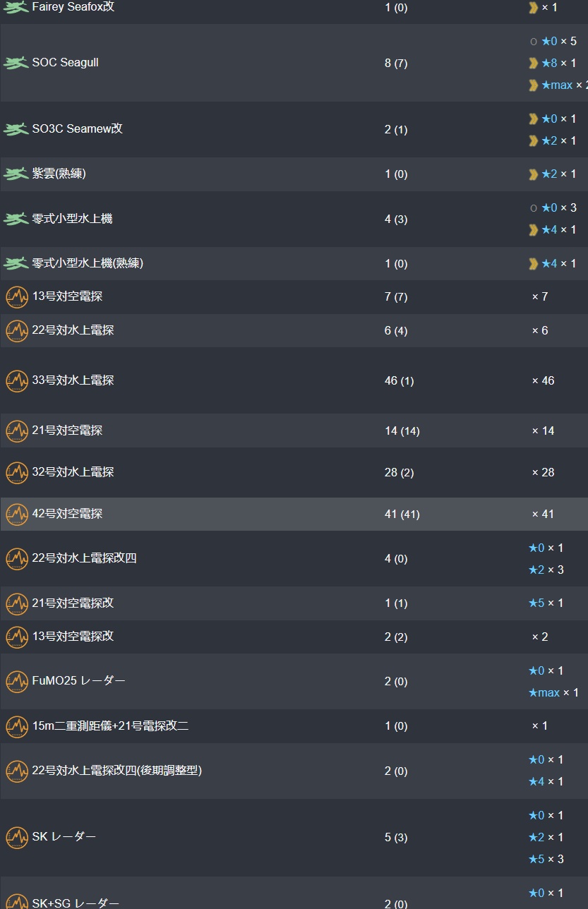This screenshot has height=909, width=588.
Task: Click the radar icon for 13号対空電探
Action: point(17,297)
